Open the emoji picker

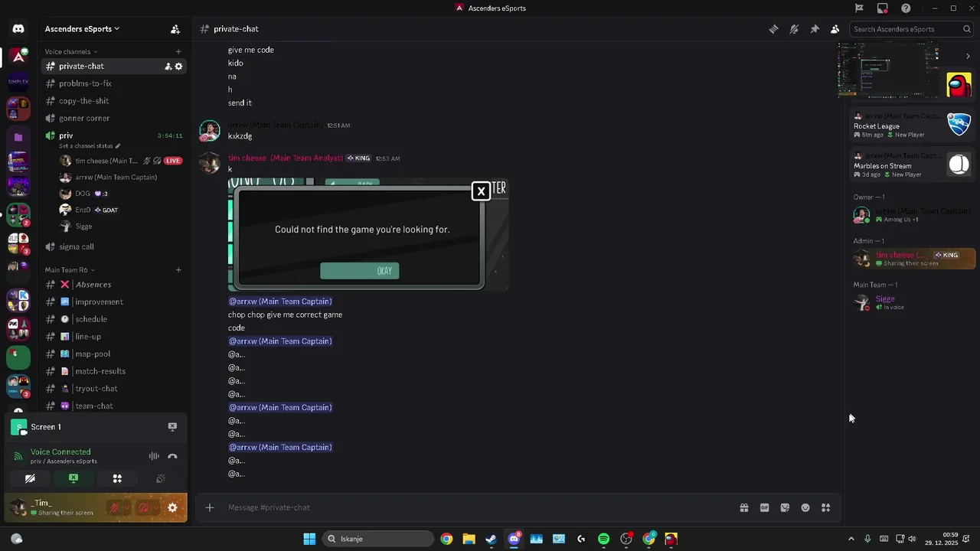coord(805,507)
